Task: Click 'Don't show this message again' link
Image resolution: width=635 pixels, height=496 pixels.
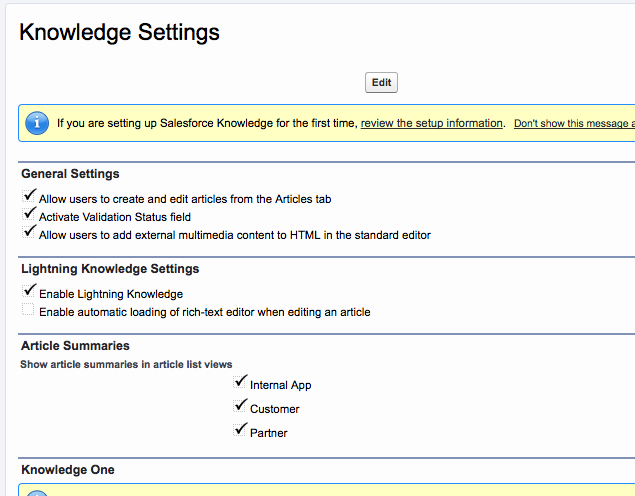Action: [573, 124]
